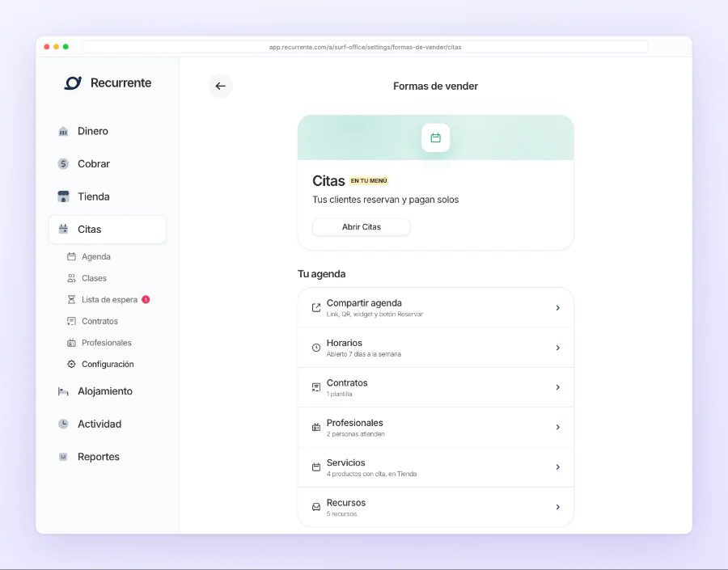
Task: Go to Clases submenu item
Action: [x=94, y=278]
